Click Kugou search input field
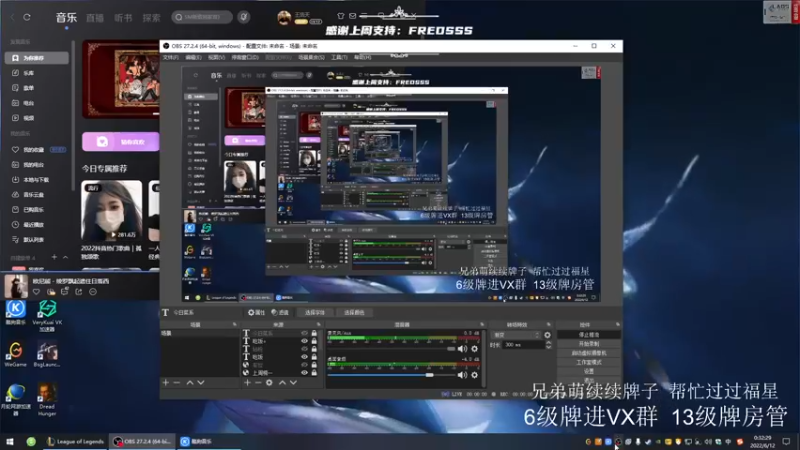 click(x=202, y=17)
